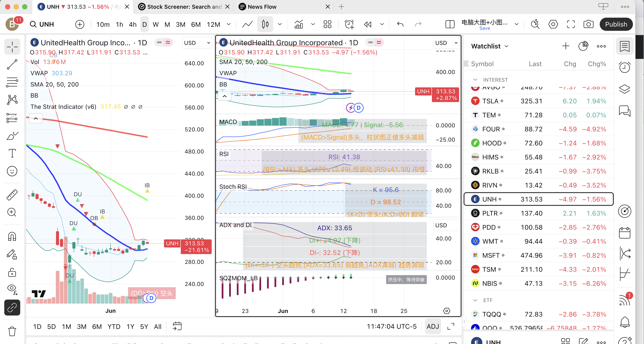Select the trend line drawing tool

(x=12, y=64)
